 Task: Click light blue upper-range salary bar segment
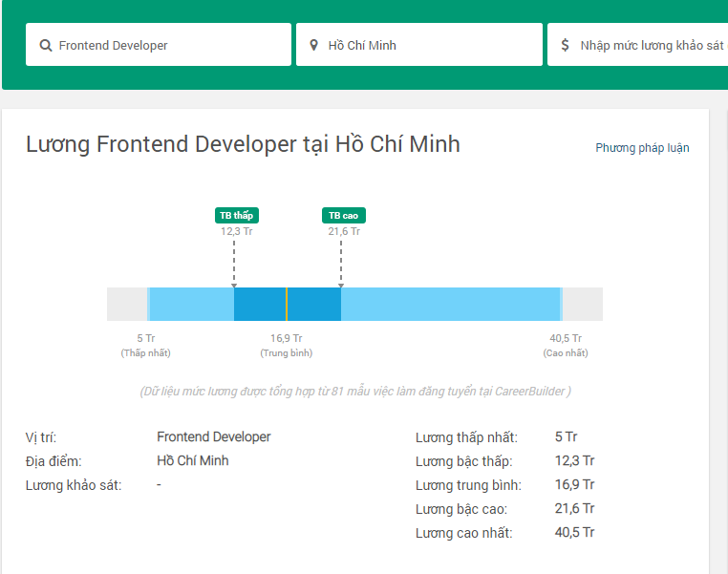[x=450, y=304]
